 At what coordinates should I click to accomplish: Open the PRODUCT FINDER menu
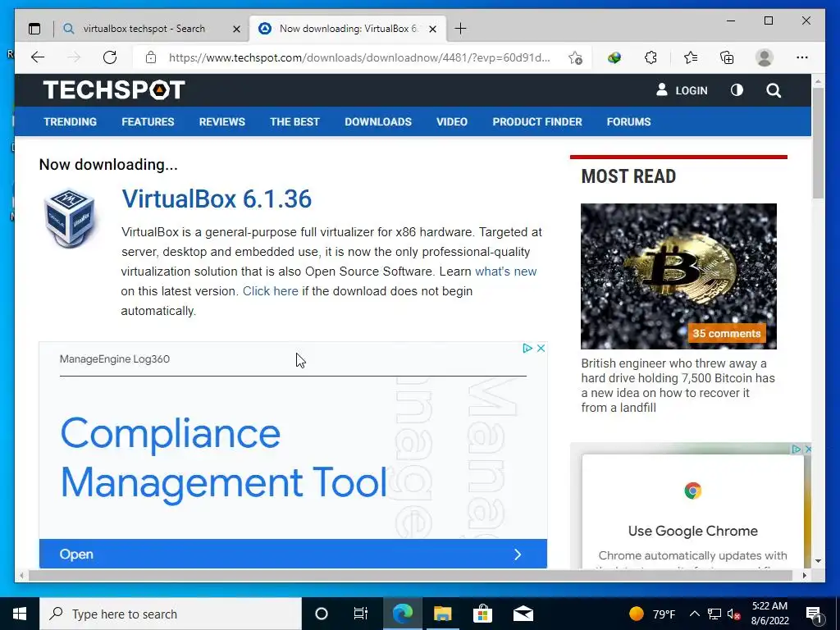[x=537, y=121]
